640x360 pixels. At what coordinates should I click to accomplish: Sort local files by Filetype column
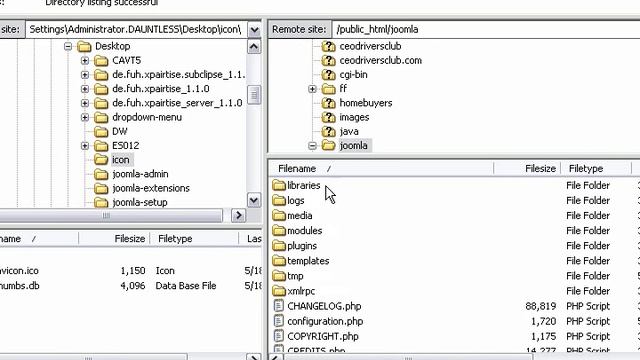point(194,239)
